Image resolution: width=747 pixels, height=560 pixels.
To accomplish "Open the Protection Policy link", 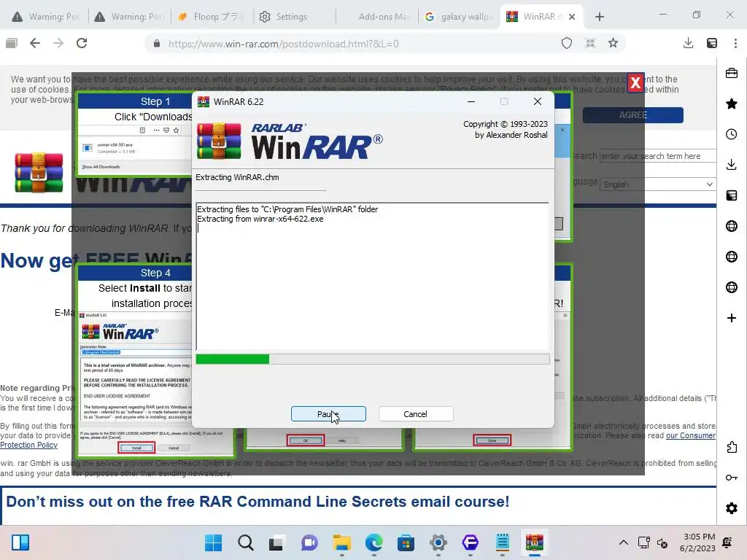I will coord(28,445).
